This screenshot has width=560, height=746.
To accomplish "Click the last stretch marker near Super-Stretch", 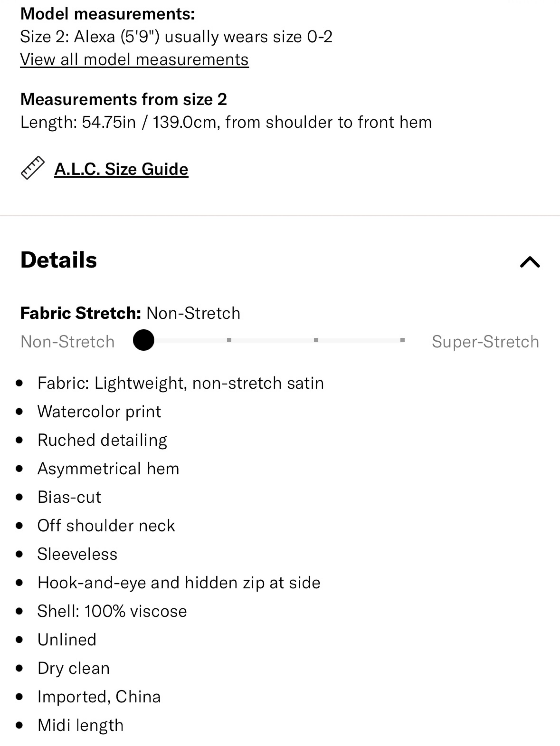I will click(402, 340).
